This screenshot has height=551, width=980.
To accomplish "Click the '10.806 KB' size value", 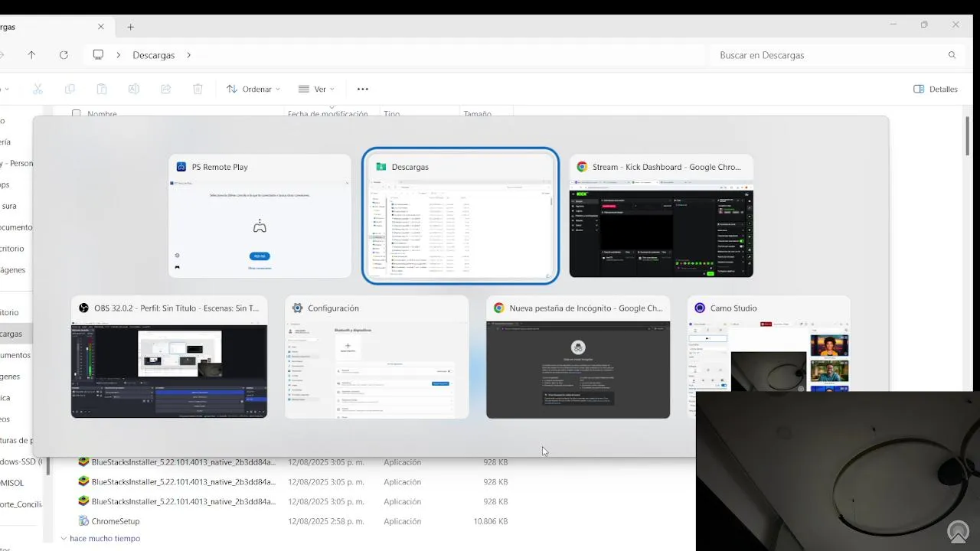I will [491, 521].
